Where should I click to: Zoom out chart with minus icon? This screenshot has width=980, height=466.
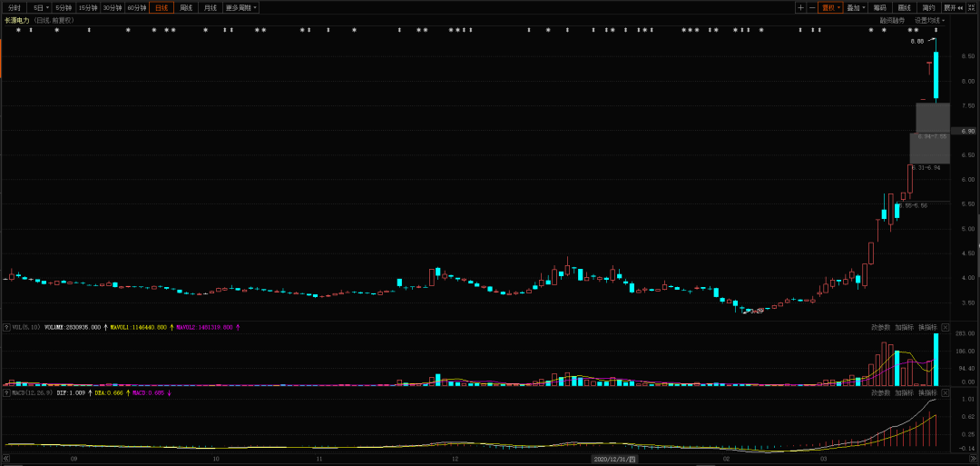coord(812,8)
